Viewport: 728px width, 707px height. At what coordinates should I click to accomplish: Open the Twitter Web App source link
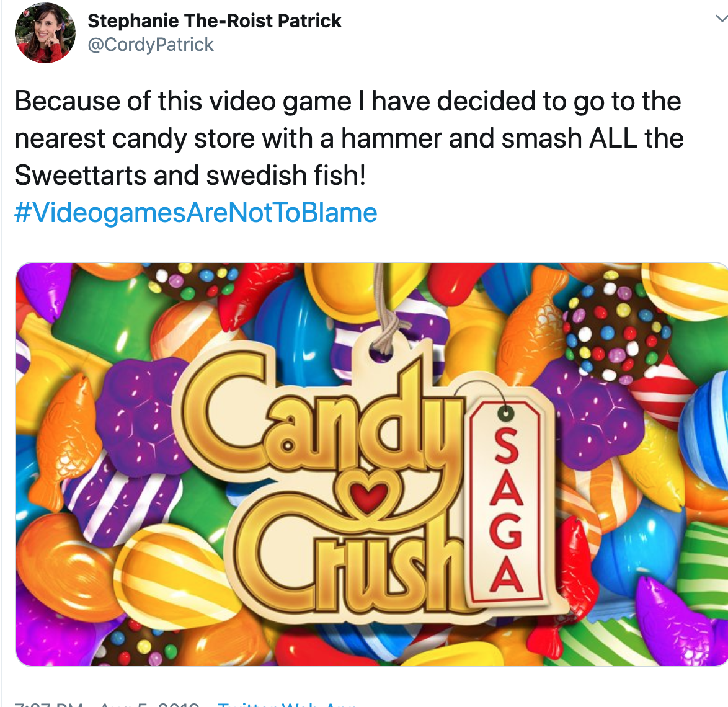(288, 703)
